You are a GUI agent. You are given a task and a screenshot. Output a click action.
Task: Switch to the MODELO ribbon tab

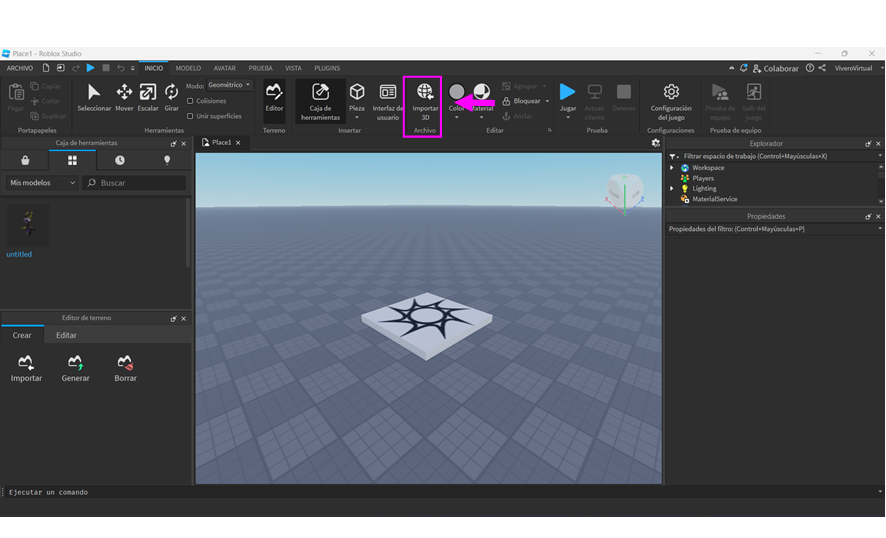[x=188, y=68]
